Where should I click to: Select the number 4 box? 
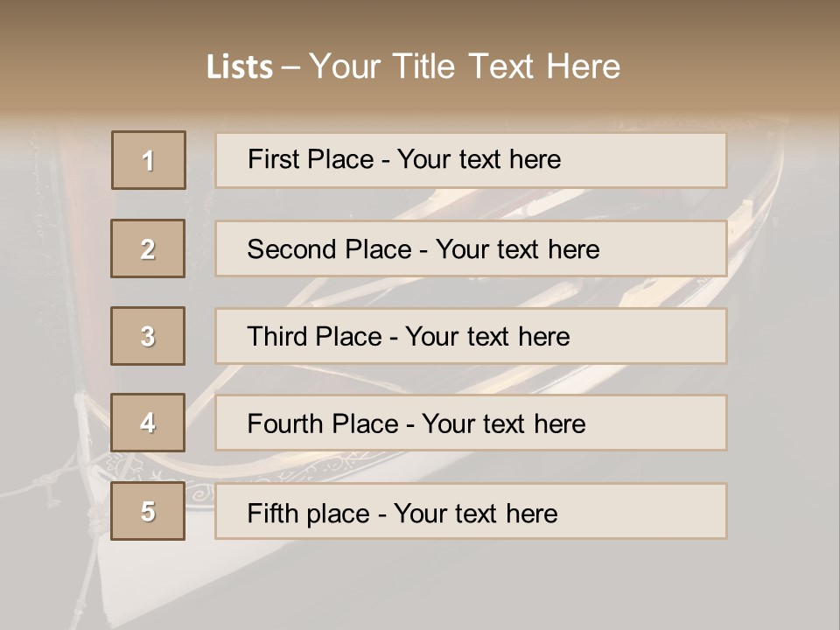[148, 423]
